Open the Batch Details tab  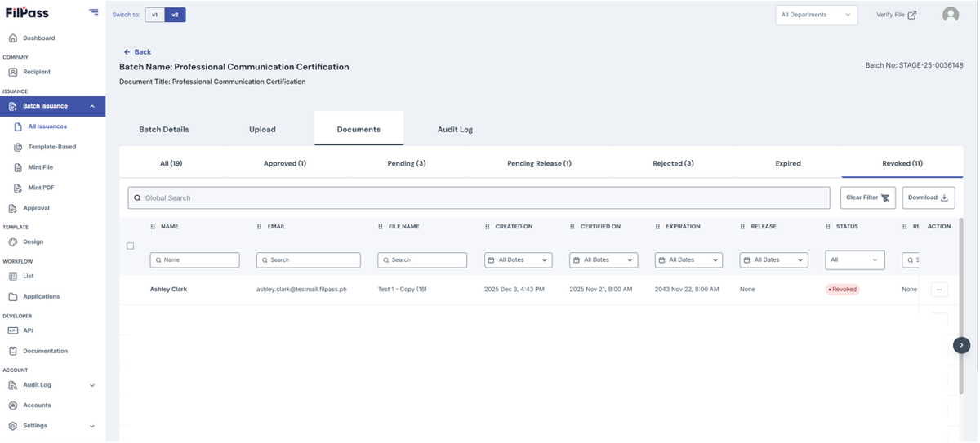[164, 129]
